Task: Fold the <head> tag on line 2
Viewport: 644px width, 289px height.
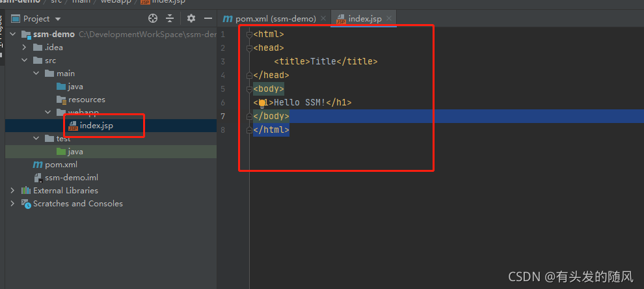Action: pyautogui.click(x=249, y=48)
